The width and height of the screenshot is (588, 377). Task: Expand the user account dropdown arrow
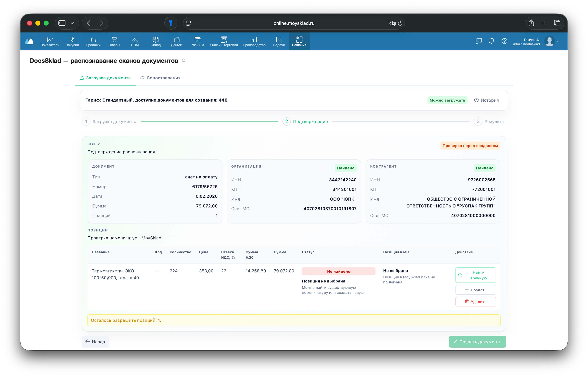coord(558,41)
